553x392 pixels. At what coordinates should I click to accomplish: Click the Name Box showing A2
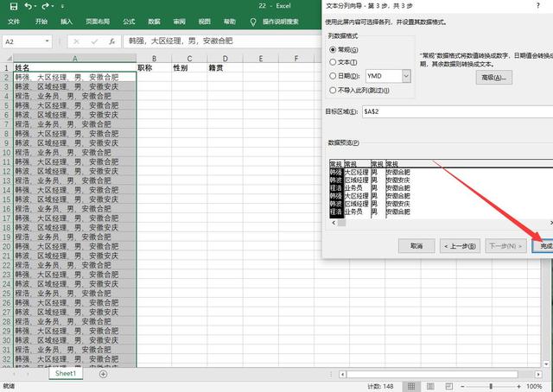tap(22, 41)
